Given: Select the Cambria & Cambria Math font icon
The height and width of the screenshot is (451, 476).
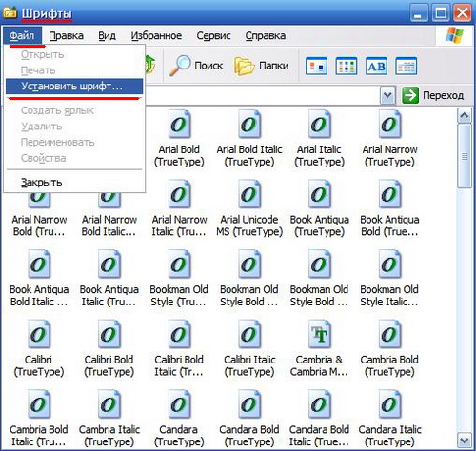Looking at the screenshot, I should (x=319, y=334).
